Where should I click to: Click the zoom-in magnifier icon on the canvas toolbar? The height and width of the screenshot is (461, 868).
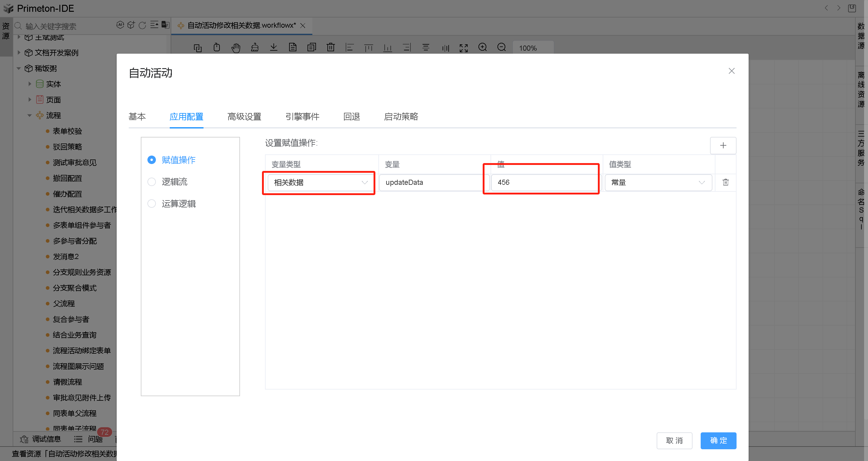[482, 48]
